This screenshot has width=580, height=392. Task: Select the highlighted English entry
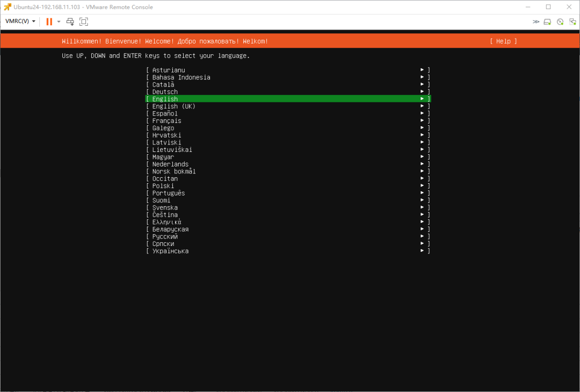click(x=288, y=99)
